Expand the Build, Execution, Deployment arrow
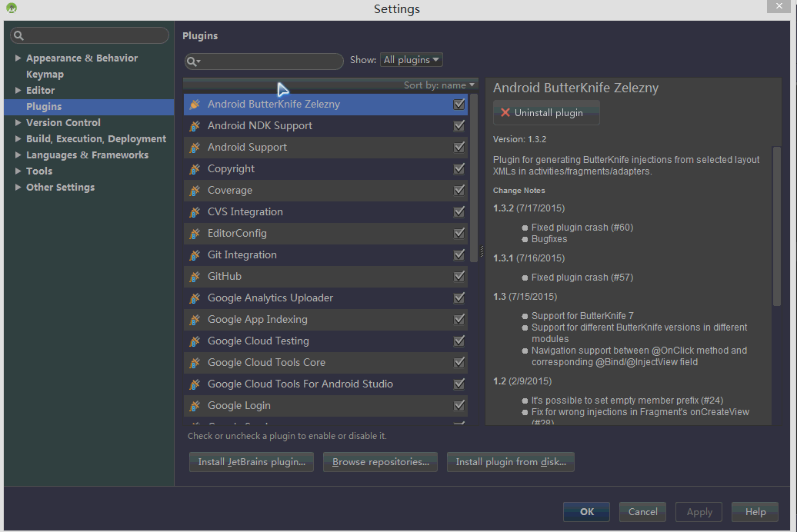The image size is (797, 532). 18,138
